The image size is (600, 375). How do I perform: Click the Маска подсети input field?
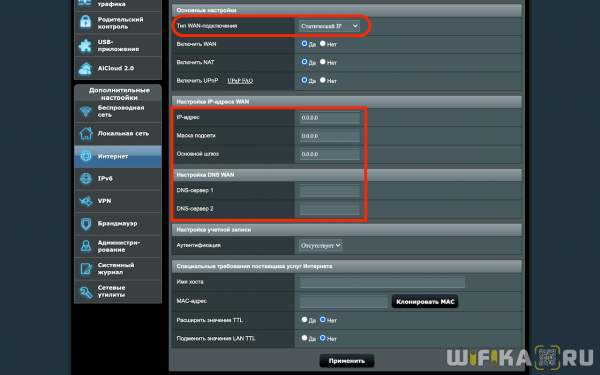(x=329, y=136)
